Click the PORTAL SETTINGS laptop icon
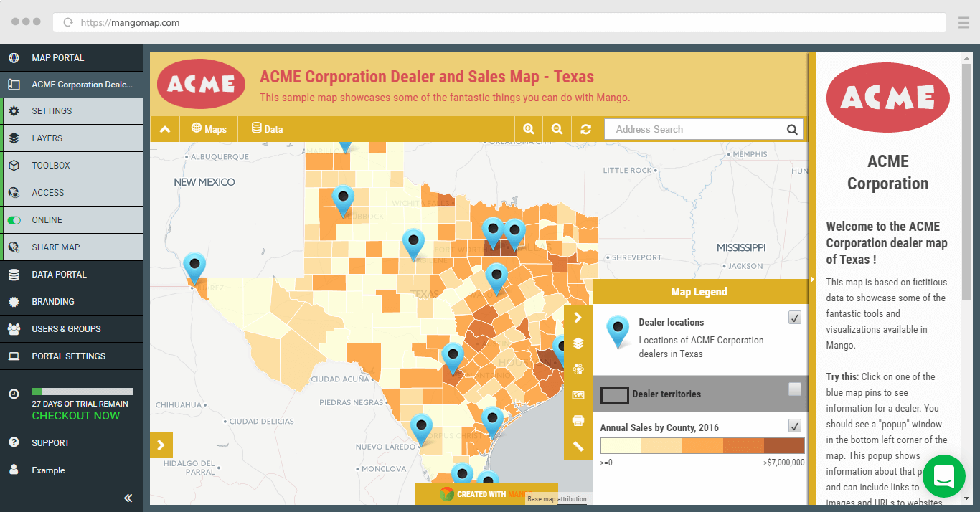The width and height of the screenshot is (980, 512). pyautogui.click(x=14, y=356)
